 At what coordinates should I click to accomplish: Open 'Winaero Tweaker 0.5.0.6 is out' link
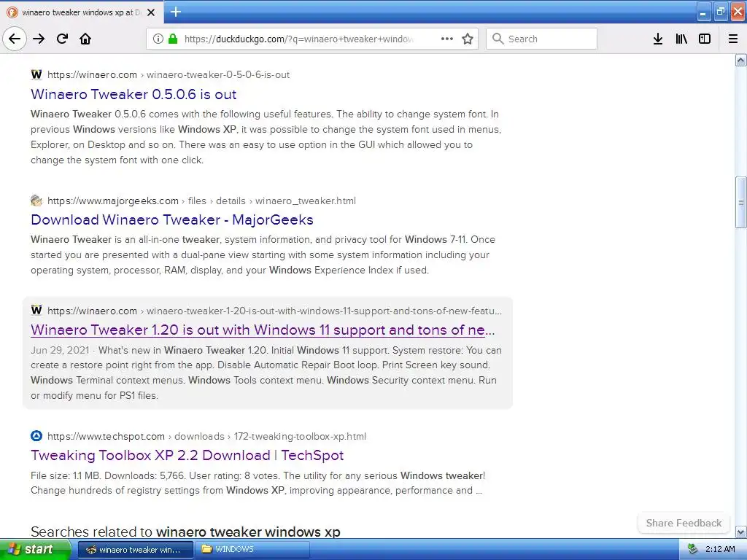[133, 94]
